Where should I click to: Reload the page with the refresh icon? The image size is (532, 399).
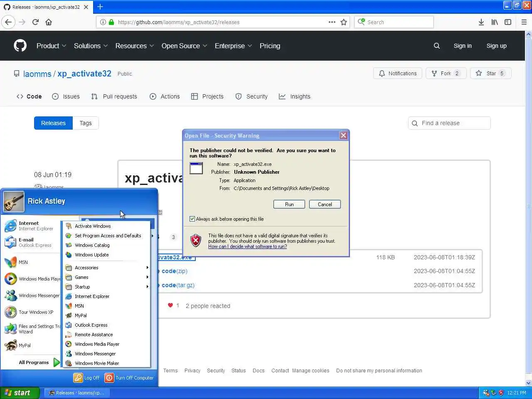[35, 22]
